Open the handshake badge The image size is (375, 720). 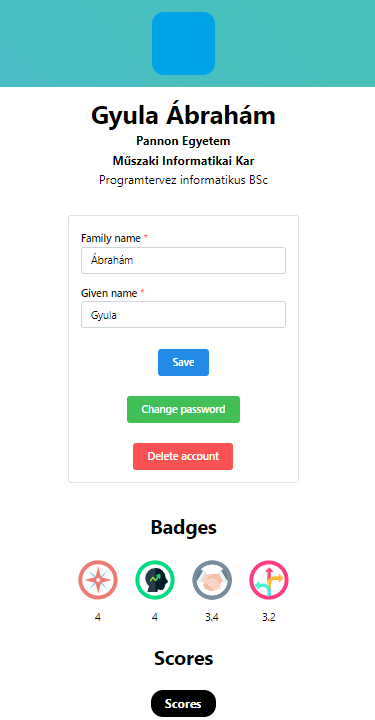tap(212, 580)
